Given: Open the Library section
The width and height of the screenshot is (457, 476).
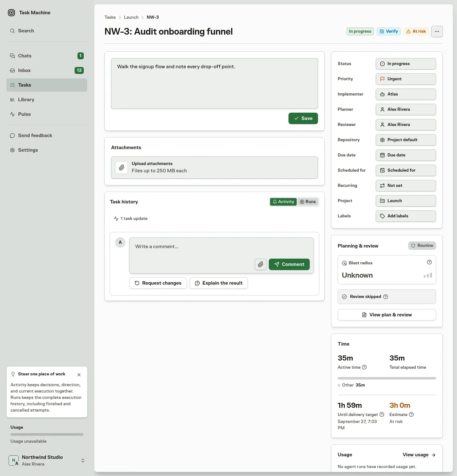Looking at the screenshot, I should coord(47,100).
